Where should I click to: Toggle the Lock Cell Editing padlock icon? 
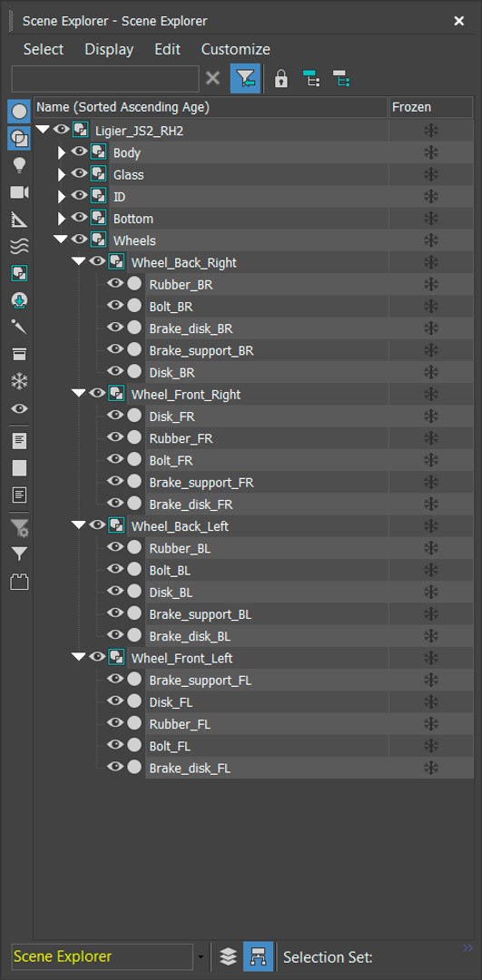pyautogui.click(x=281, y=79)
